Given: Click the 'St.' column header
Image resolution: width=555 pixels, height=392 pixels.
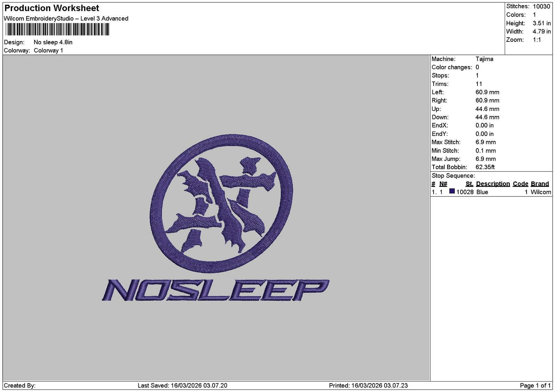Looking at the screenshot, I should (x=469, y=184).
